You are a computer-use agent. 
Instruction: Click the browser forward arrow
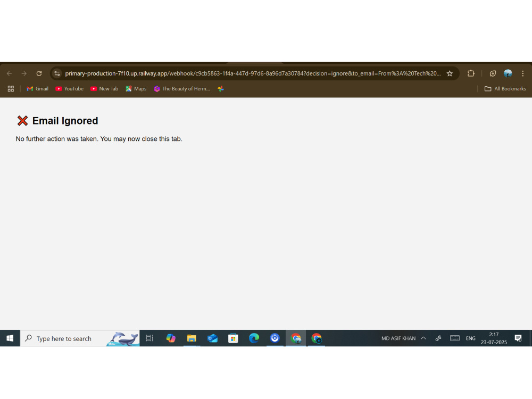(x=24, y=73)
